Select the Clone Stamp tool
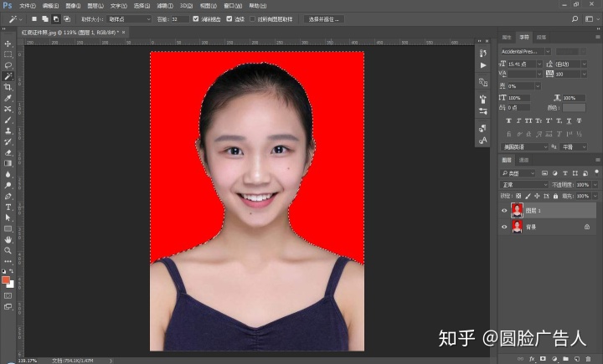Image resolution: width=603 pixels, height=364 pixels. click(8, 131)
